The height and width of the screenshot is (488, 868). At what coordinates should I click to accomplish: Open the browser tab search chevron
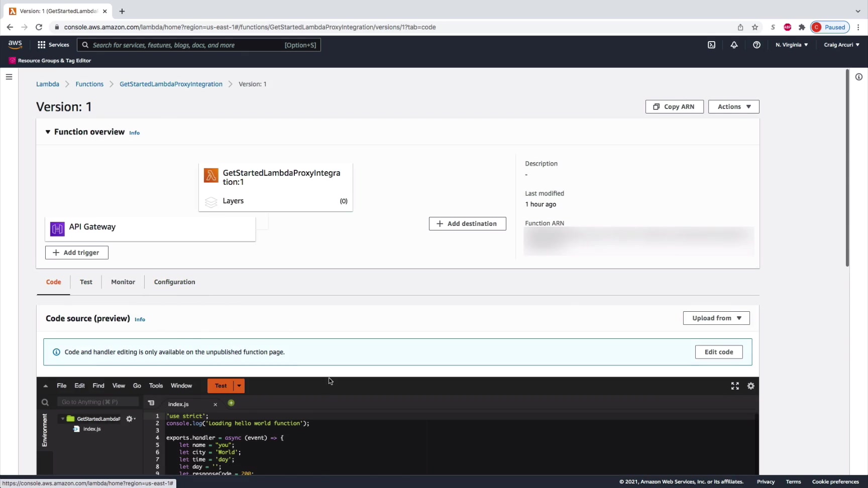[857, 11]
